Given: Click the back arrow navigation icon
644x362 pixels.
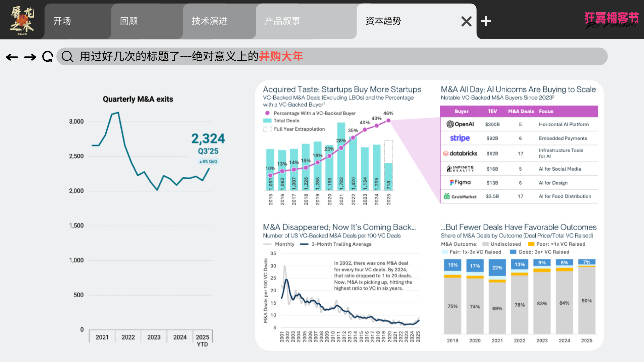Looking at the screenshot, I should tap(12, 57).
